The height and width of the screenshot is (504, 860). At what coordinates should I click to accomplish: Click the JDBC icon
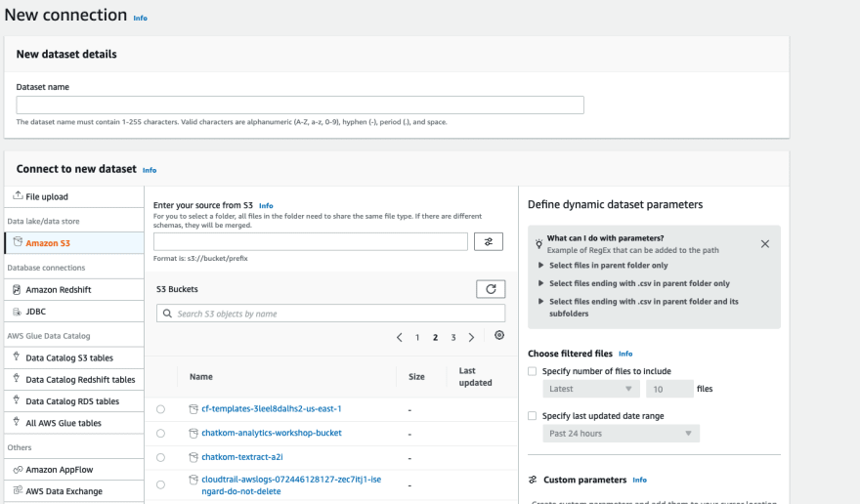[17, 312]
